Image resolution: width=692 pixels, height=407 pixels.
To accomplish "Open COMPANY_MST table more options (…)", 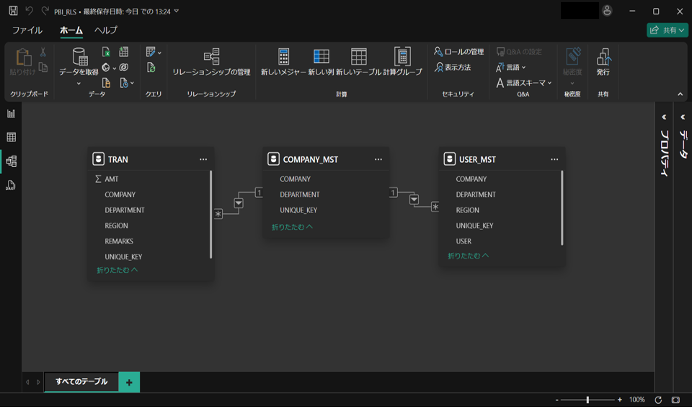I will pos(378,159).
